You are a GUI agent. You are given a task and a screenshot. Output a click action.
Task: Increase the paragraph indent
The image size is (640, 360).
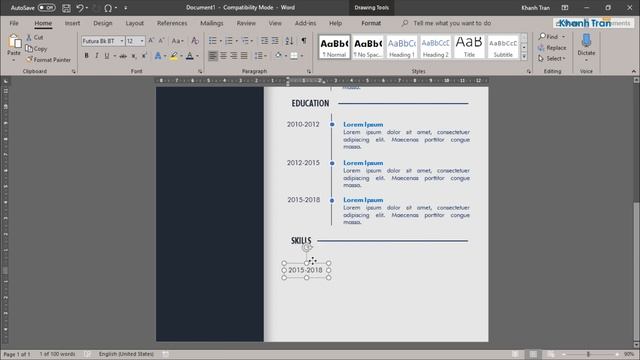275,40
